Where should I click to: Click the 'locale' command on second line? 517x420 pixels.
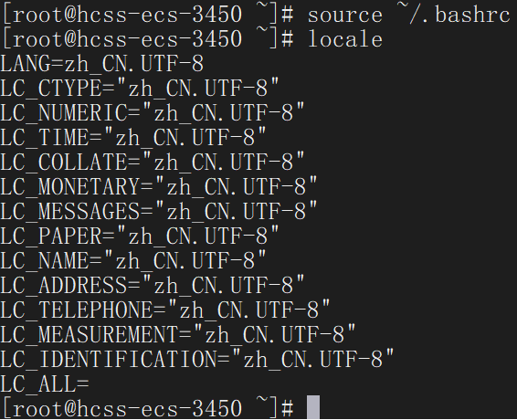click(345, 39)
